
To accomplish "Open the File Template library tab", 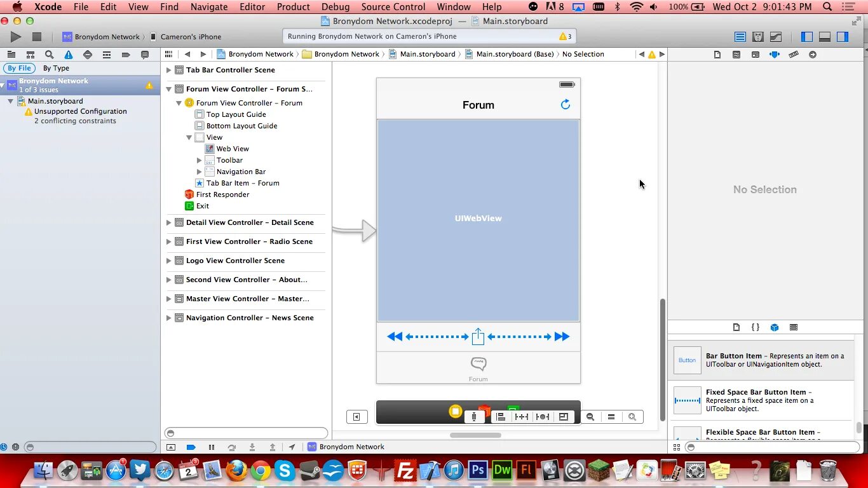I will pos(736,327).
